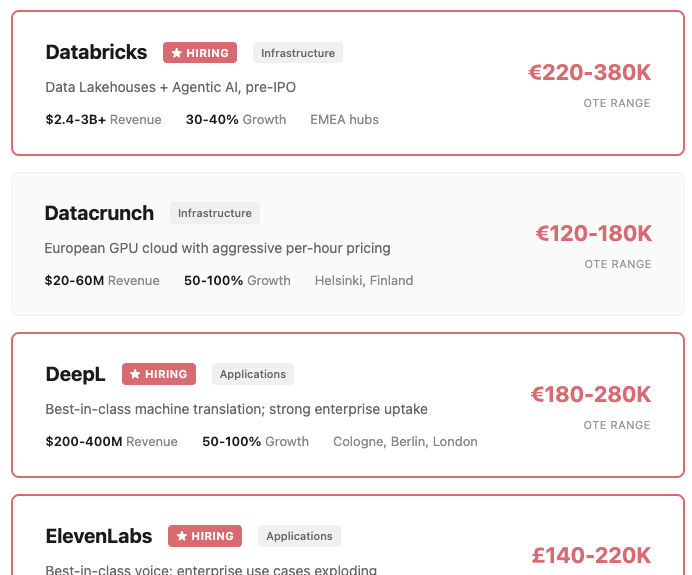Select the Infrastructure tag on Datacrunch card
692x575 pixels.
coord(215,213)
